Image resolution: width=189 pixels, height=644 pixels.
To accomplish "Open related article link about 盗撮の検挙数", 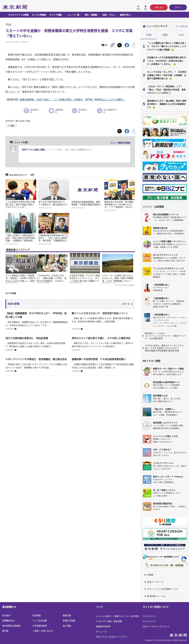I will 72,100.
